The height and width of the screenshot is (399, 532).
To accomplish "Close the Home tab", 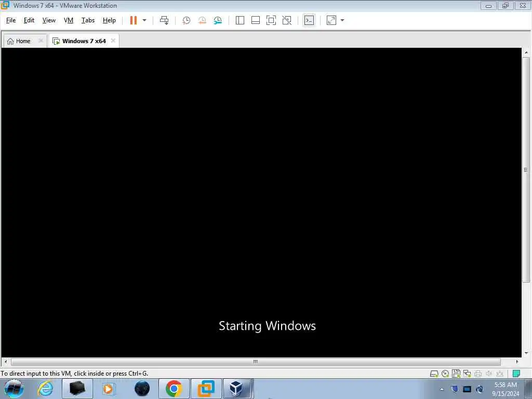I will click(41, 41).
